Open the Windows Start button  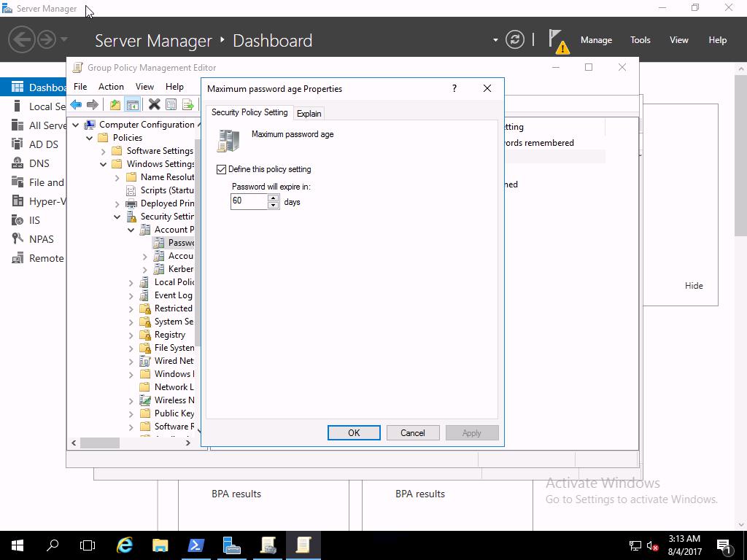18,545
